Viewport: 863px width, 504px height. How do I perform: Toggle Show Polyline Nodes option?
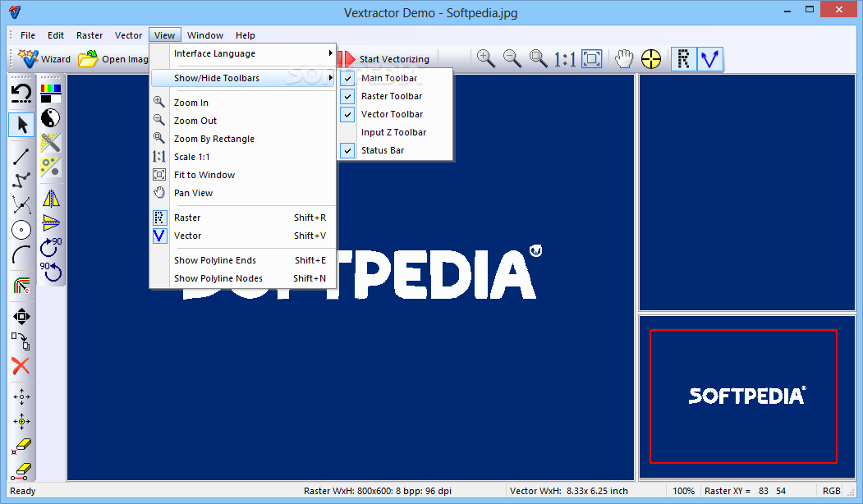(x=243, y=278)
